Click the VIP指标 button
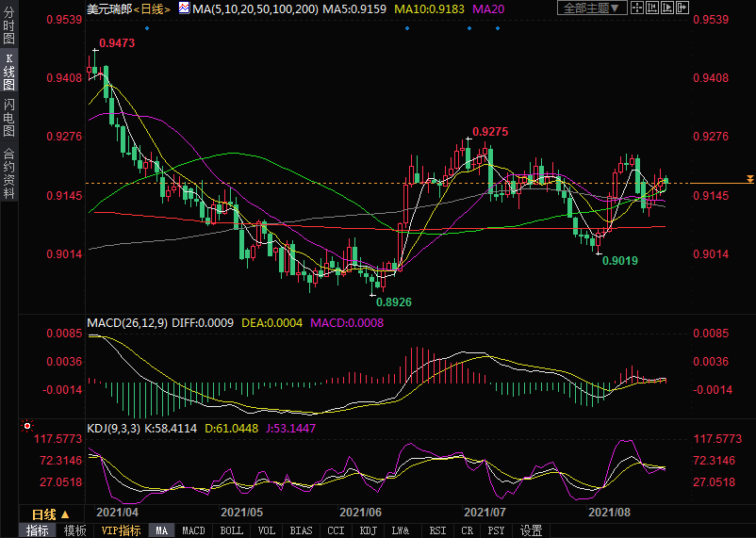The image size is (756, 538). click(x=121, y=530)
